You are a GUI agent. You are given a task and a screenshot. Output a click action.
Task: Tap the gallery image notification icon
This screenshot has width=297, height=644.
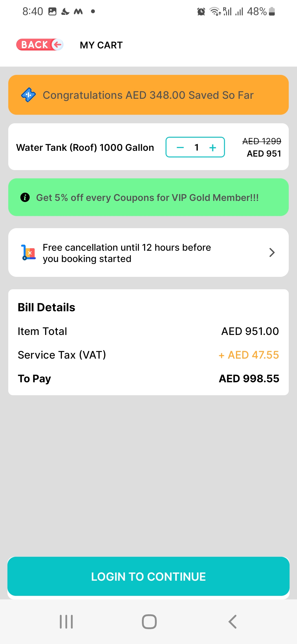tap(52, 12)
